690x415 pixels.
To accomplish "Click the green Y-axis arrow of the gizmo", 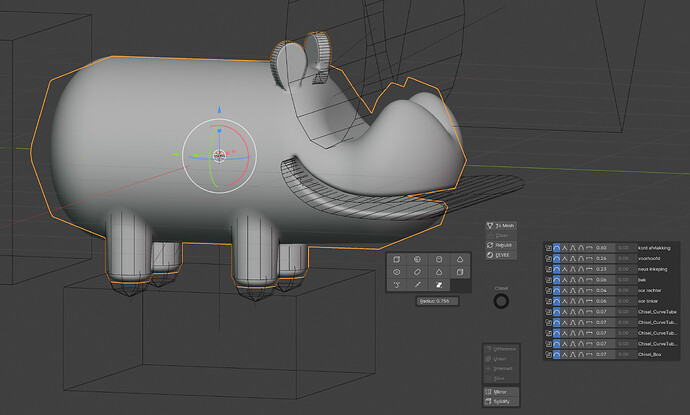I will pos(176,154).
